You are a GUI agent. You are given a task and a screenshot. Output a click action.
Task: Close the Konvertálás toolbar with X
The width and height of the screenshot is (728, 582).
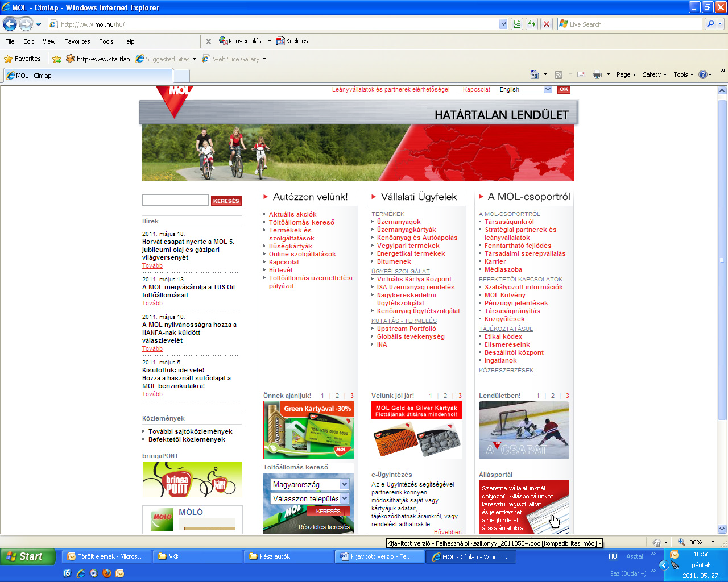(x=208, y=41)
